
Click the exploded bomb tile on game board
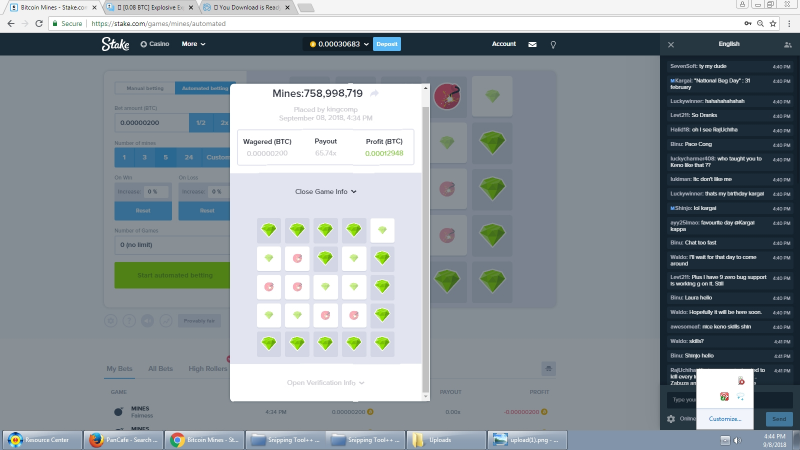click(x=447, y=96)
